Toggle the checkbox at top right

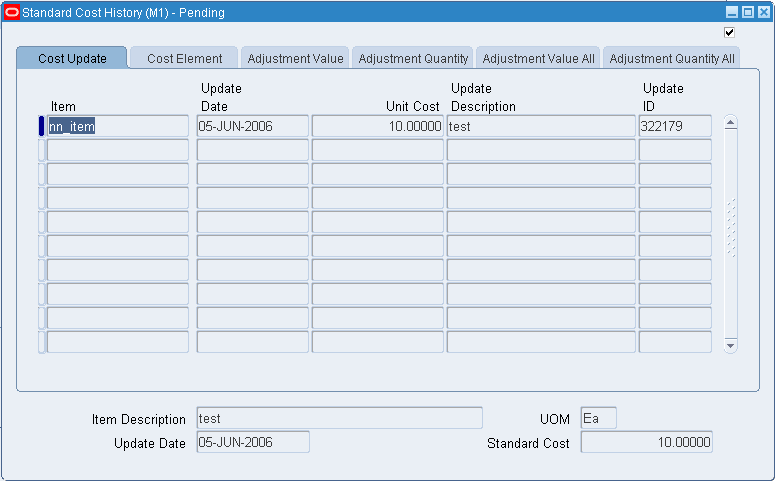[x=729, y=33]
